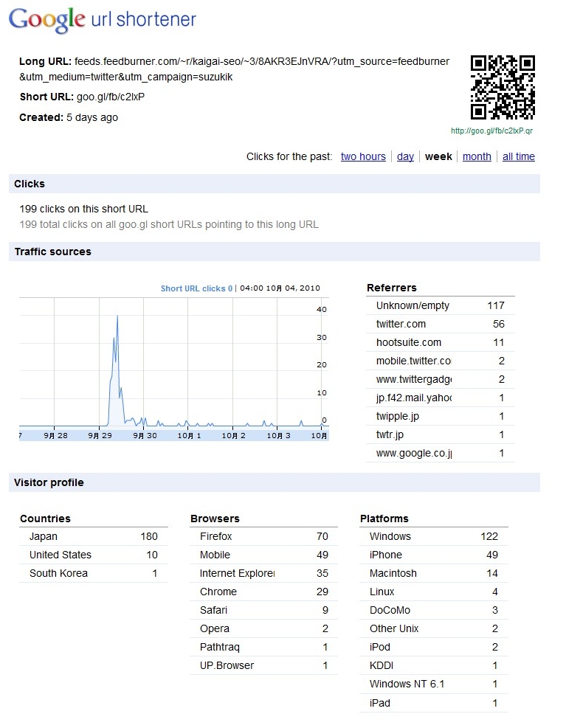Image resolution: width=566 pixels, height=728 pixels.
Task: Click the www.google.co.jp referrer row
Action: (x=441, y=453)
